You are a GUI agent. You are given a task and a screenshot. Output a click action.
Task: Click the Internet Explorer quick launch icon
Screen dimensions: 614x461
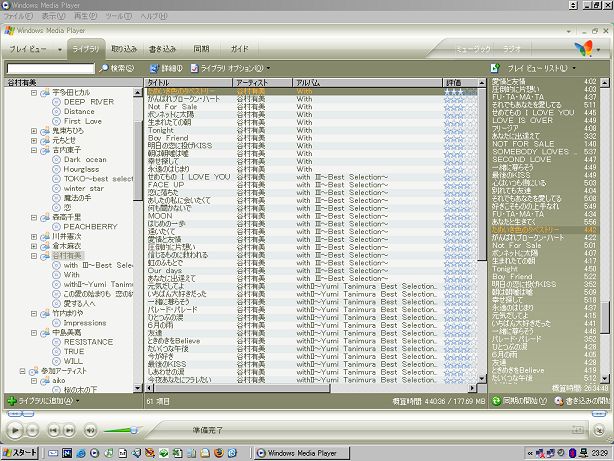[x=81, y=453]
